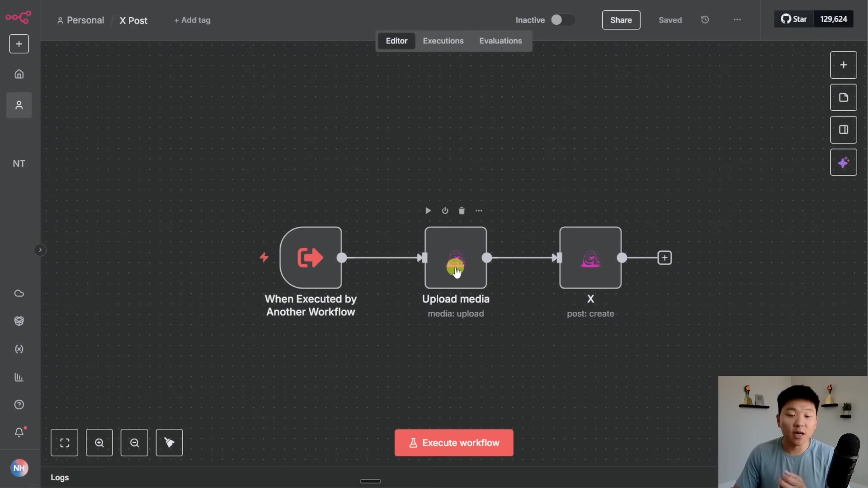Switch to the Executions tab
Viewport: 868px width, 488px height.
click(x=443, y=41)
